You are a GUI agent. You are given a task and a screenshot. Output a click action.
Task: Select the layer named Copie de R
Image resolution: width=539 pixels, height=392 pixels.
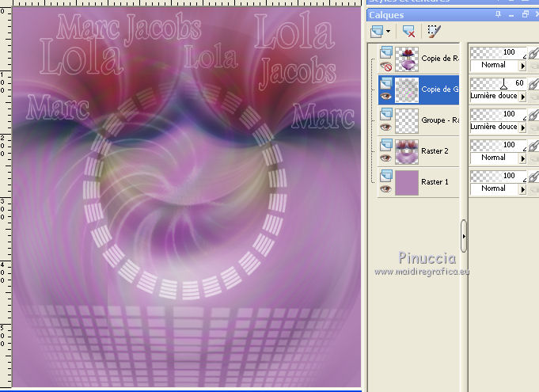[440, 59]
